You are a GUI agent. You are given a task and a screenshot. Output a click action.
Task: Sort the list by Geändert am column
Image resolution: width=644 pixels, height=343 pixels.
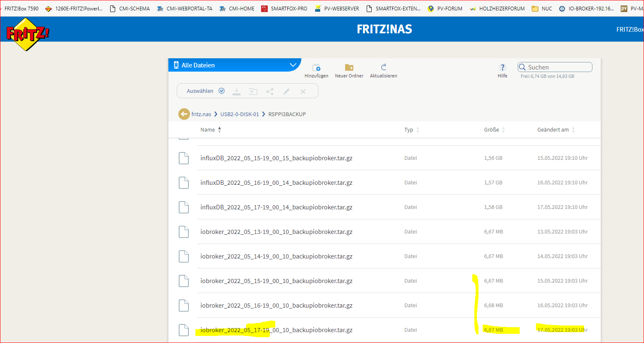coord(556,130)
